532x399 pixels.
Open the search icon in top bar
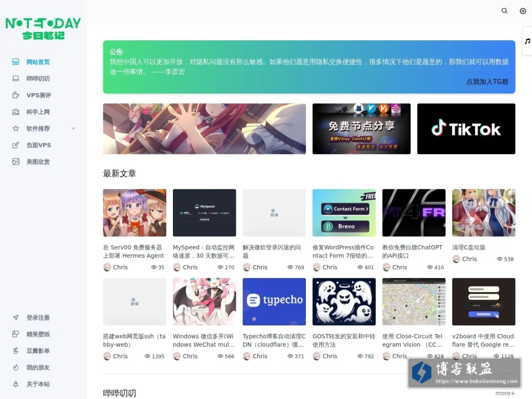coord(505,11)
